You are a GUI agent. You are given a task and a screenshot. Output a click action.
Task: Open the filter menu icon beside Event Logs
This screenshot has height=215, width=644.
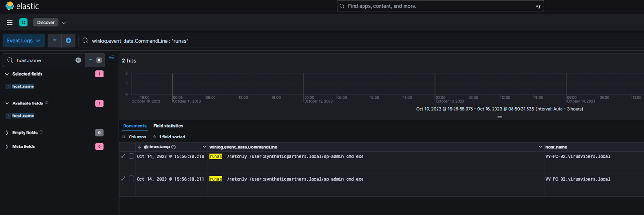click(x=55, y=41)
